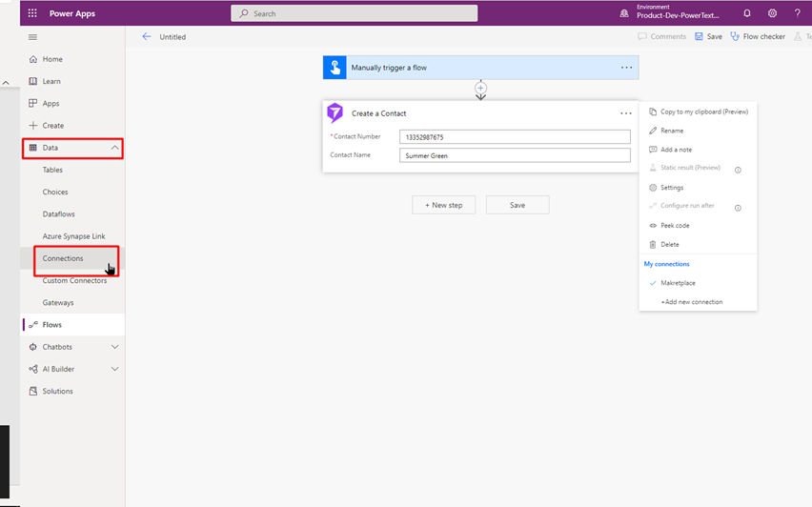Select Delete in the action menu
Image resolution: width=812 pixels, height=507 pixels.
(x=669, y=245)
